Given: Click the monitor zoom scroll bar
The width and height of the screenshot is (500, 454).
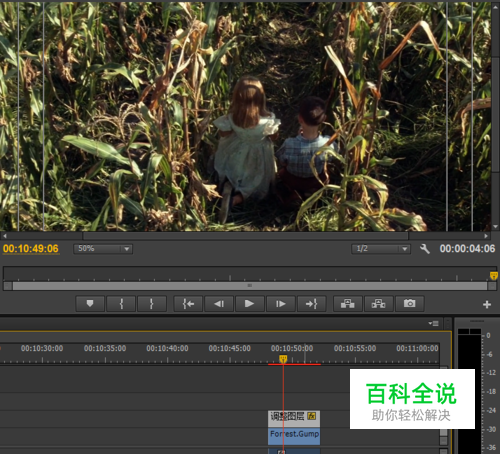Looking at the screenshot, I should 250,286.
